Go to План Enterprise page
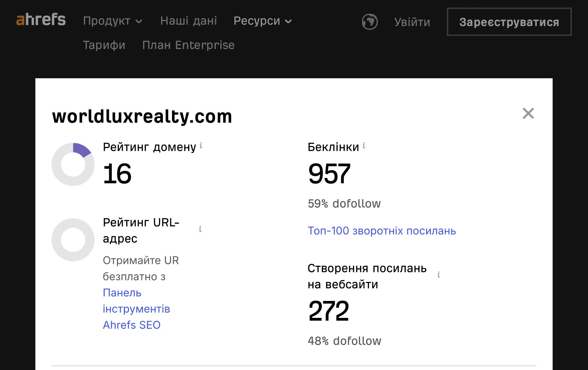The height and width of the screenshot is (370, 588). coord(188,45)
